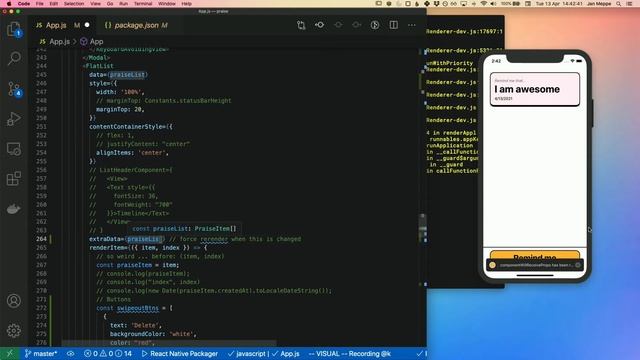
Task: Open the File menu
Action: [x=40, y=4]
